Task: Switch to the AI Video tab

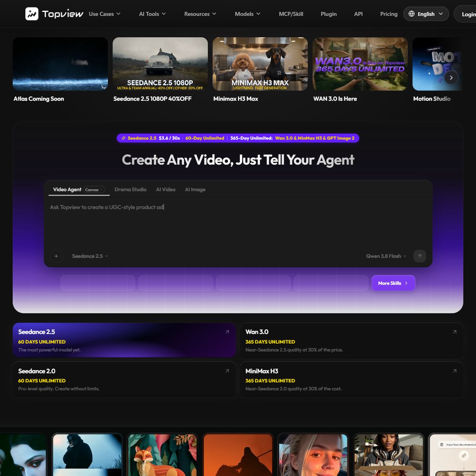Action: coord(166,190)
